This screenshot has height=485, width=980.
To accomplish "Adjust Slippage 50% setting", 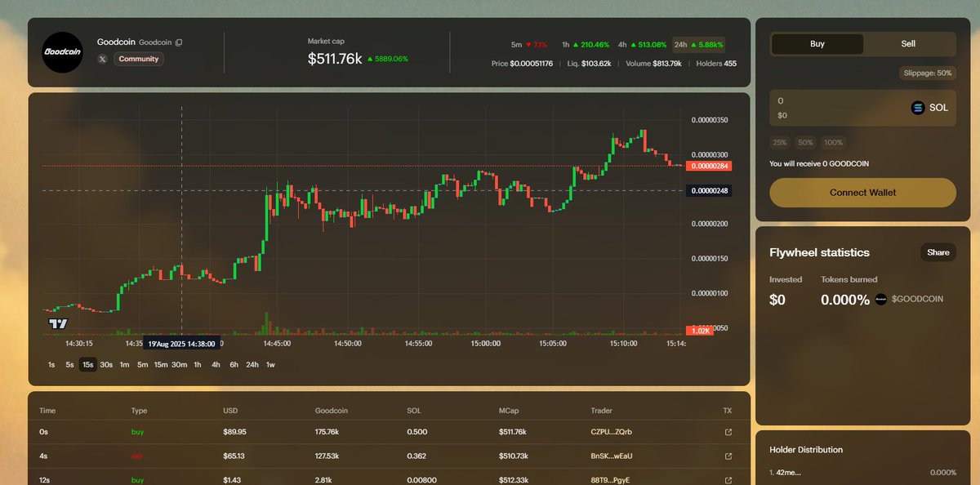I will (927, 73).
